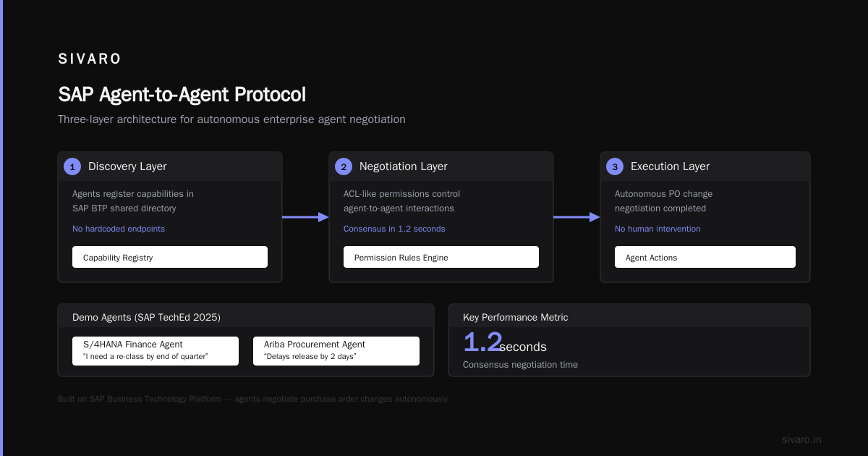
Task: Open the S/4HANA Finance Agent card
Action: (156, 351)
